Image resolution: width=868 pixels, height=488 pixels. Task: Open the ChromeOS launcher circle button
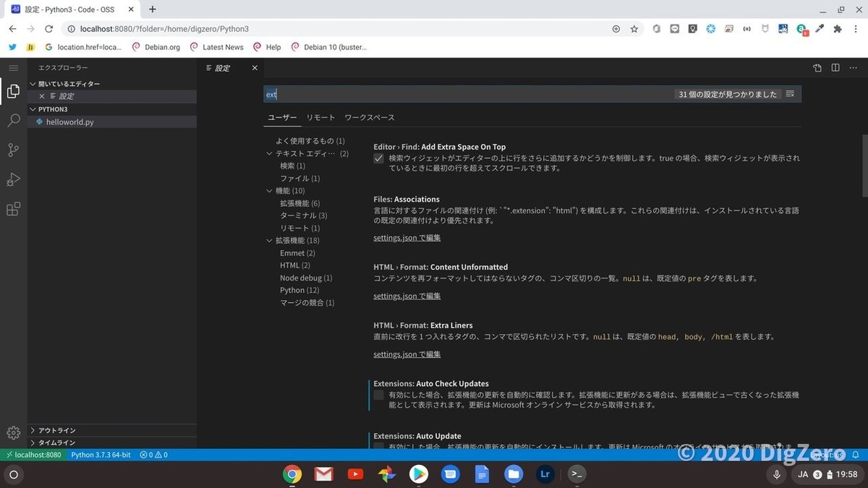click(x=13, y=474)
